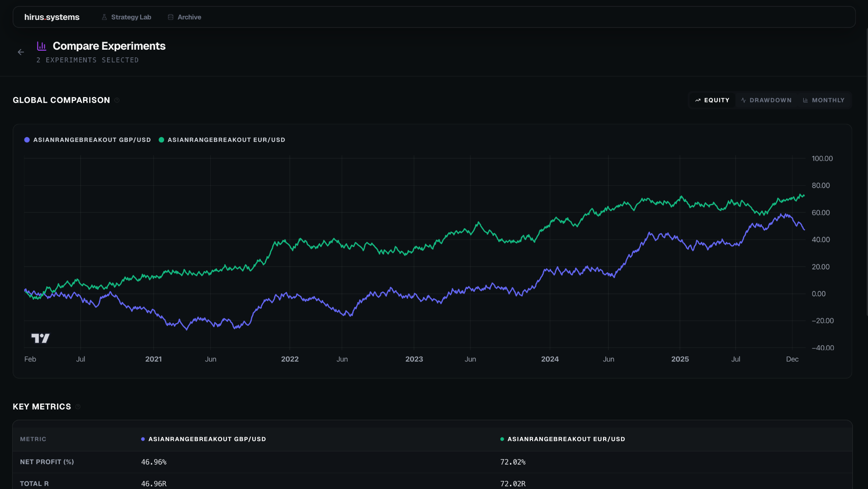
Task: Switch chart to Equity view
Action: coord(712,100)
